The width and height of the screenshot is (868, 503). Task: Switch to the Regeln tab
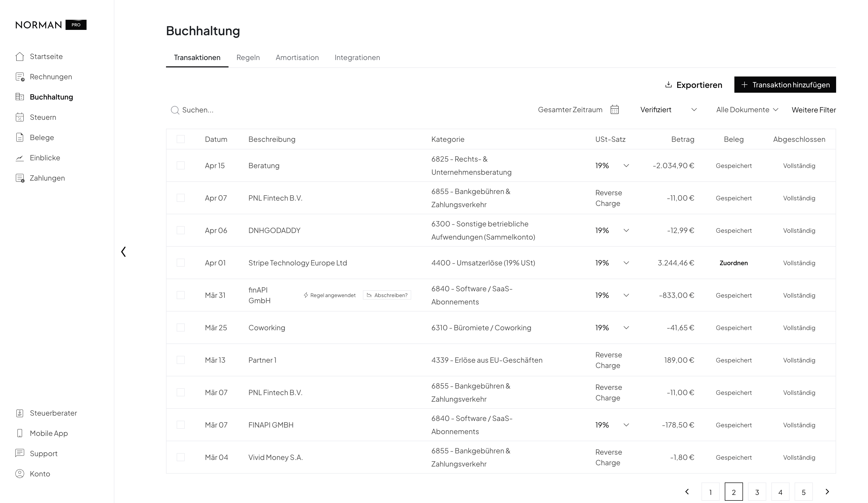(248, 57)
